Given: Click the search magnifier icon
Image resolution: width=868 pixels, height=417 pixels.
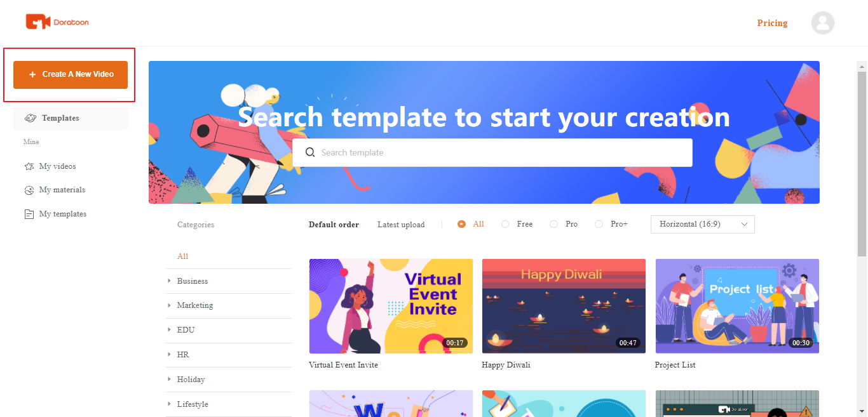Looking at the screenshot, I should [310, 152].
